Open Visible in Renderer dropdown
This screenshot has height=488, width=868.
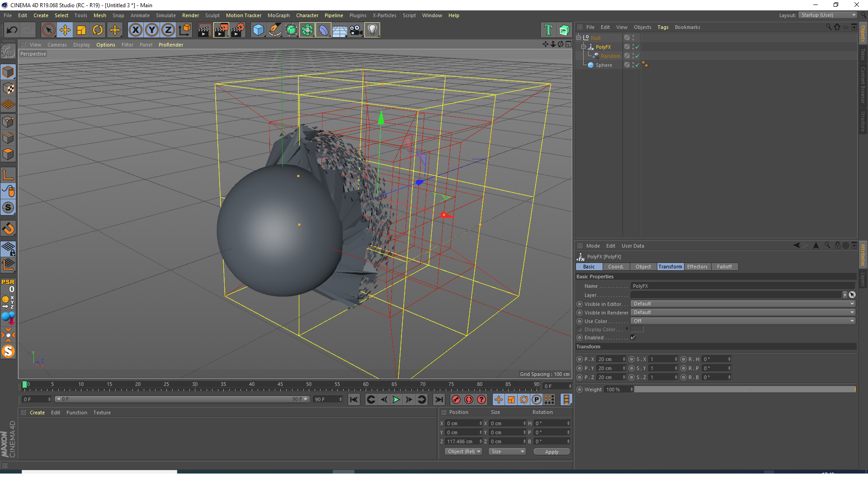[743, 312]
